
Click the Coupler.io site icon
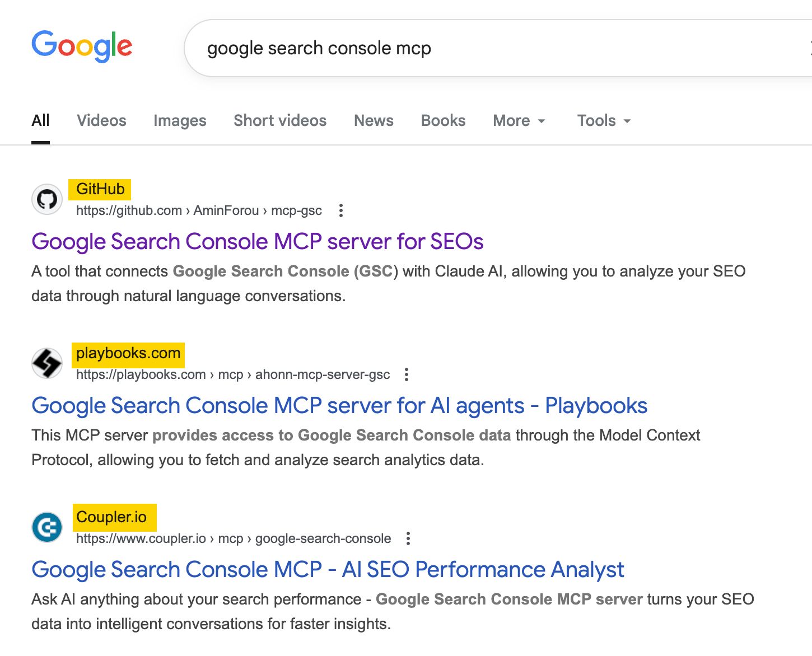(47, 526)
